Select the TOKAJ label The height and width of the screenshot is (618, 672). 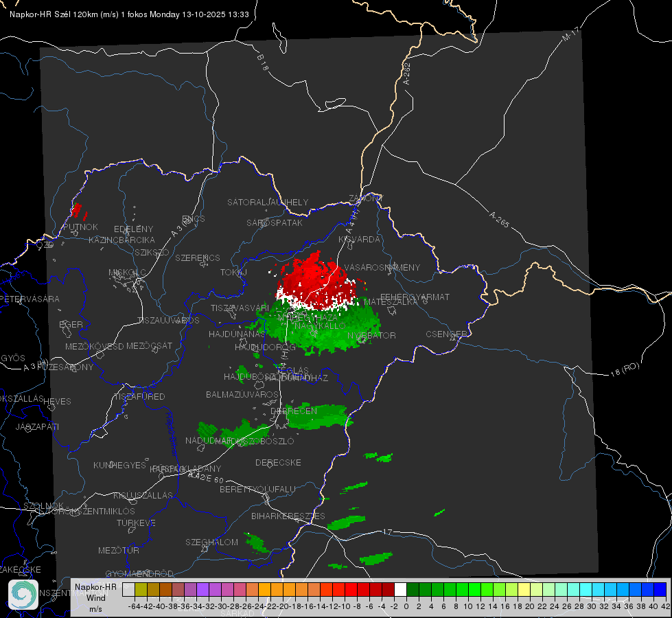click(233, 273)
